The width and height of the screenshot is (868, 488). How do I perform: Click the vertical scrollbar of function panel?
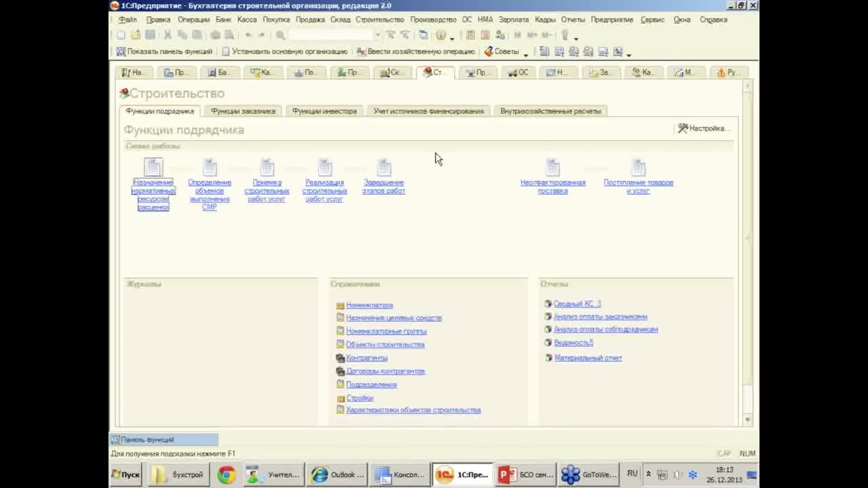click(748, 252)
